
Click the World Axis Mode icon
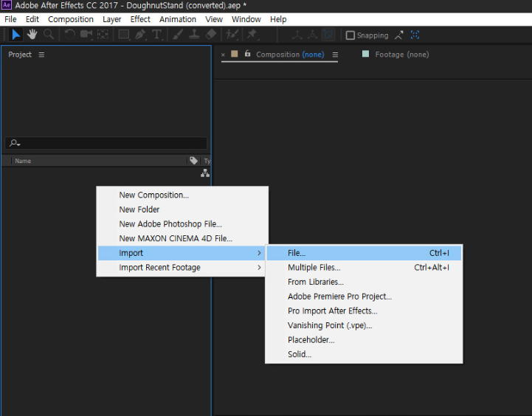[x=312, y=35]
